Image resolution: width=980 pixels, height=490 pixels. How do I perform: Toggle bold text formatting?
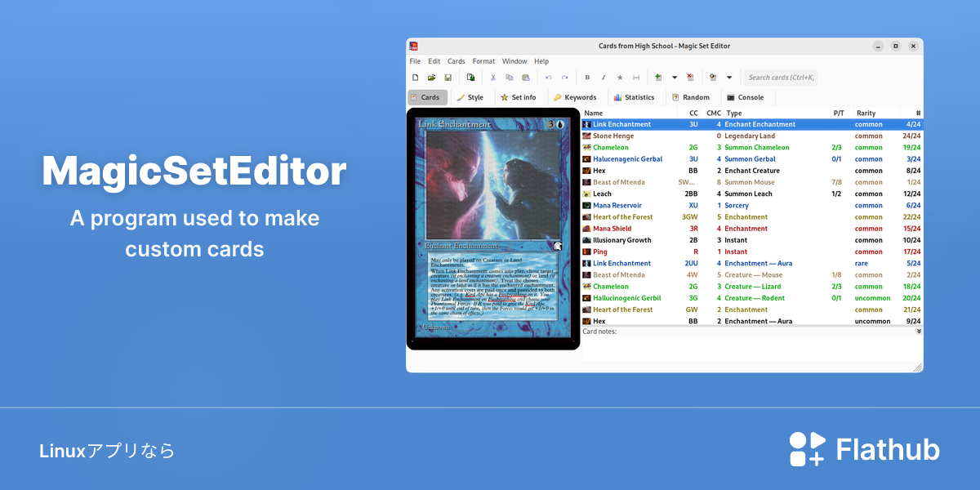(x=587, y=78)
